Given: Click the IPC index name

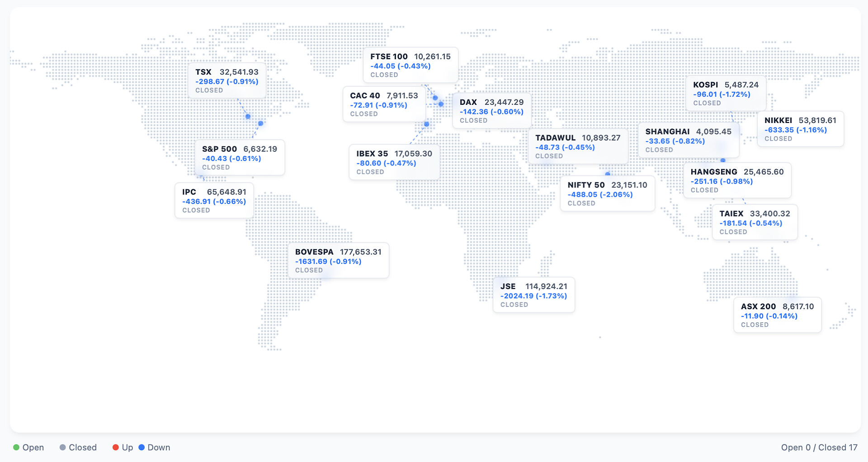Looking at the screenshot, I should 189,192.
